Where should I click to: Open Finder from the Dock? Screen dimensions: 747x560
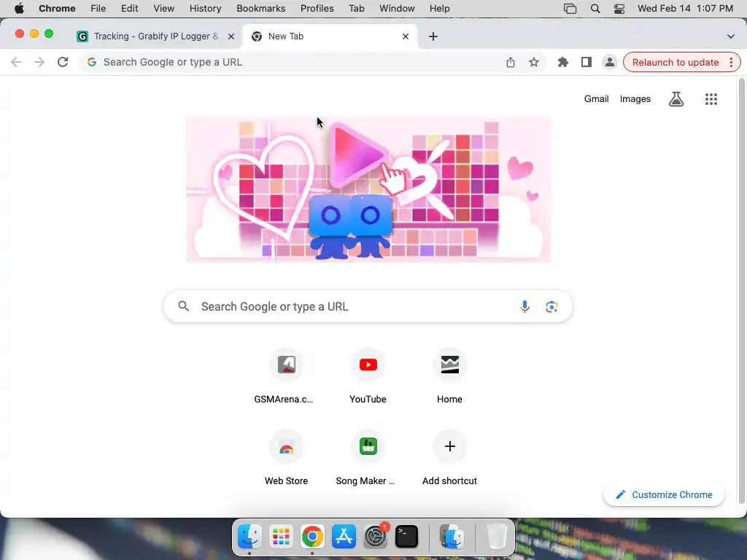tap(249, 537)
